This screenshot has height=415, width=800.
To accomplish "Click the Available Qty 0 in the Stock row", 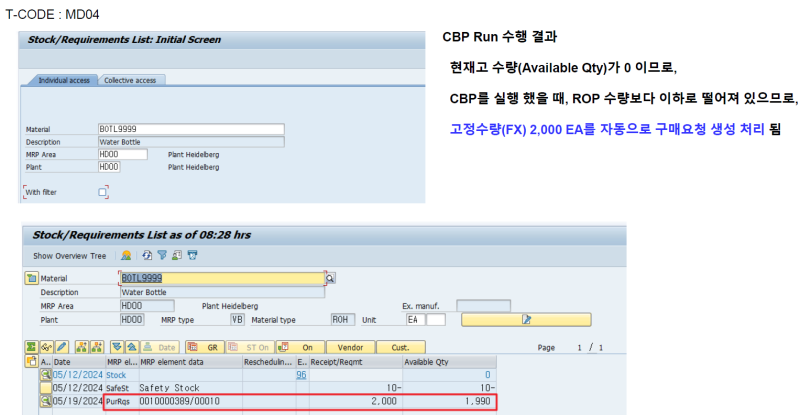I will (487, 375).
